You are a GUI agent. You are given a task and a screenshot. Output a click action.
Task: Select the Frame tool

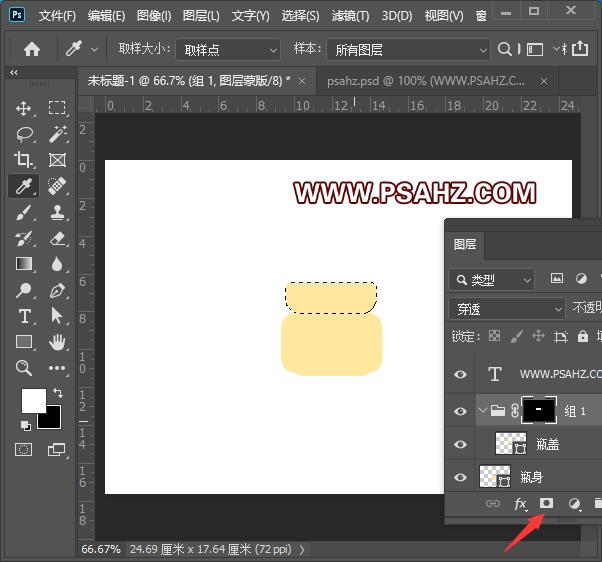click(x=57, y=160)
